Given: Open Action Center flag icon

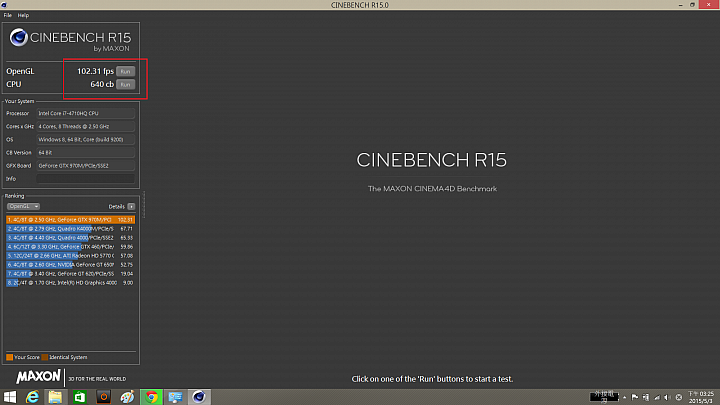Looking at the screenshot, I should click(635, 398).
